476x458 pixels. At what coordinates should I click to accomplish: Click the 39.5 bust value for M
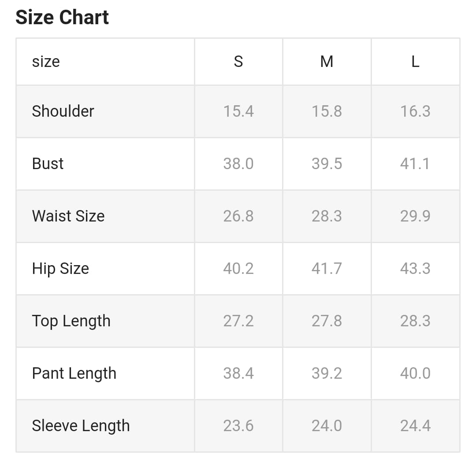(327, 163)
